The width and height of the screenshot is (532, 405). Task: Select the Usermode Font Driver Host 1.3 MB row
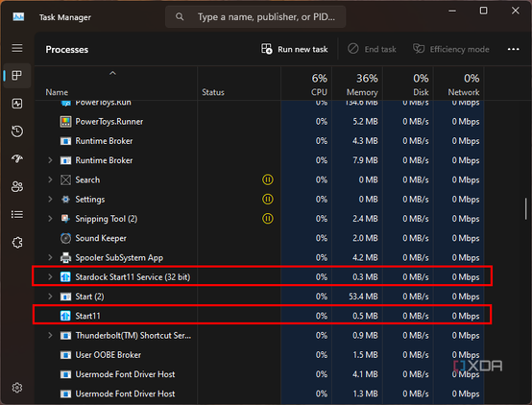tap(259, 393)
